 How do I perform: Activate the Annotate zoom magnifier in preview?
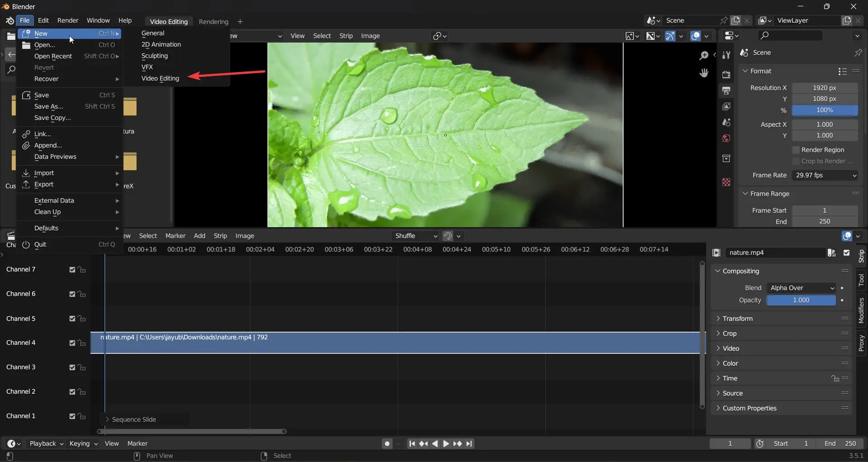click(x=704, y=55)
